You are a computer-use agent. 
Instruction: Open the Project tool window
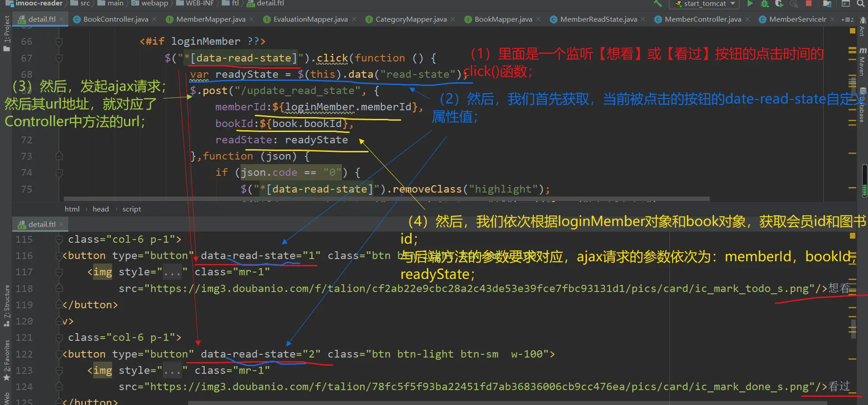click(6, 33)
